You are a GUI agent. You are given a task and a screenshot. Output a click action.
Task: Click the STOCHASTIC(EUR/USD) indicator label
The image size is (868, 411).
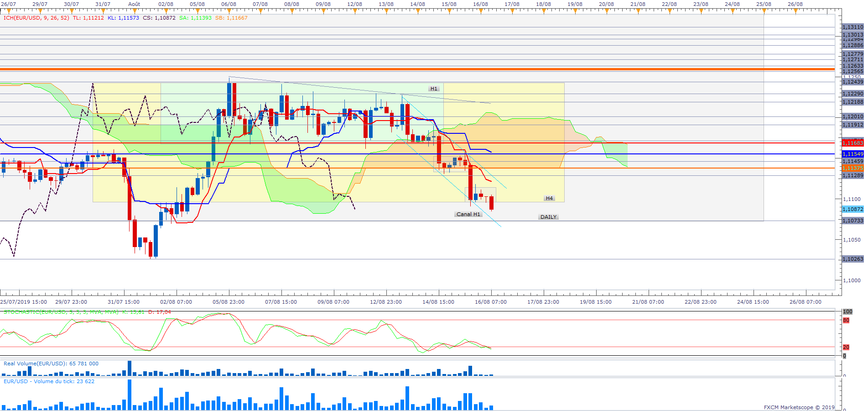click(x=61, y=312)
